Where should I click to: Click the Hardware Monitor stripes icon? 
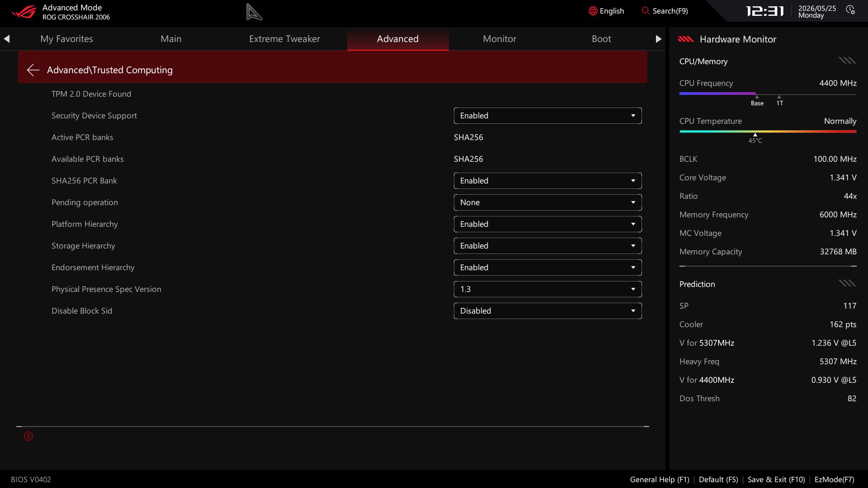click(x=686, y=39)
